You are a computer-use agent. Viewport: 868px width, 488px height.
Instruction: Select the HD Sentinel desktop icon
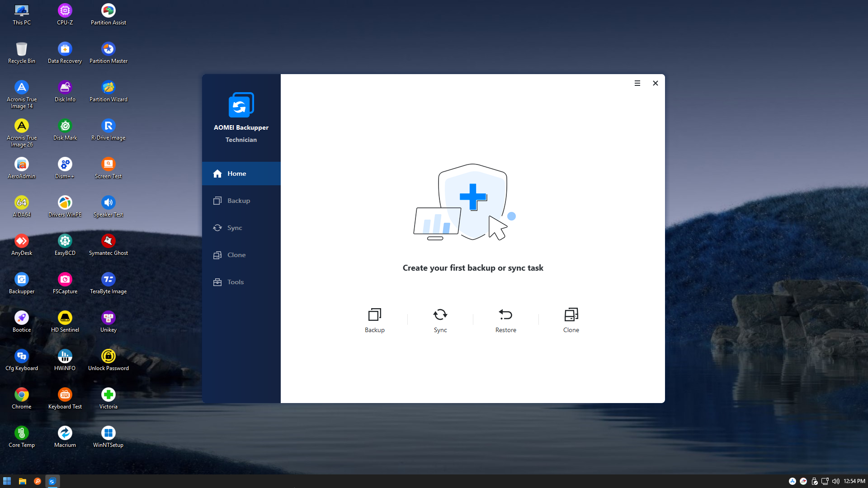click(65, 322)
